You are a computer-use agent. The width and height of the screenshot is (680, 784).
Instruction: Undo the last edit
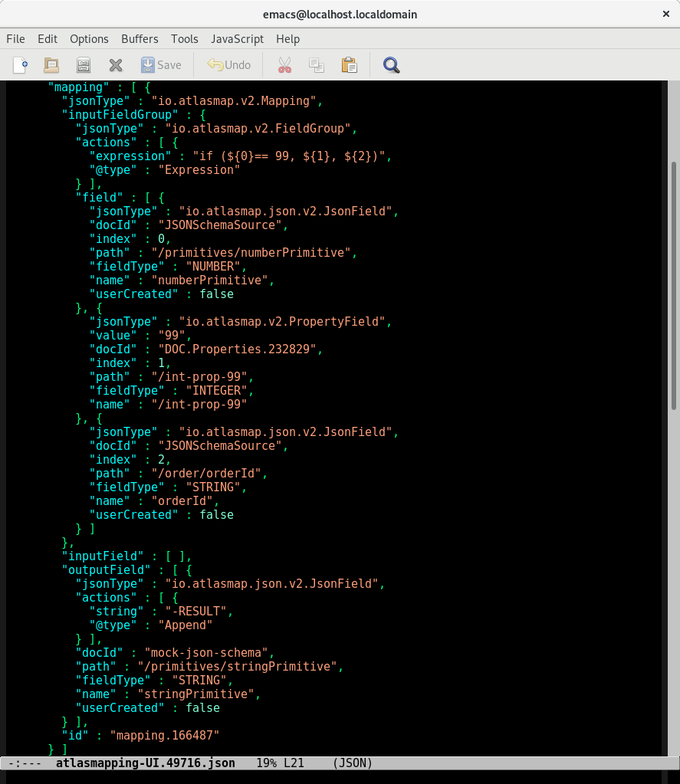(228, 65)
